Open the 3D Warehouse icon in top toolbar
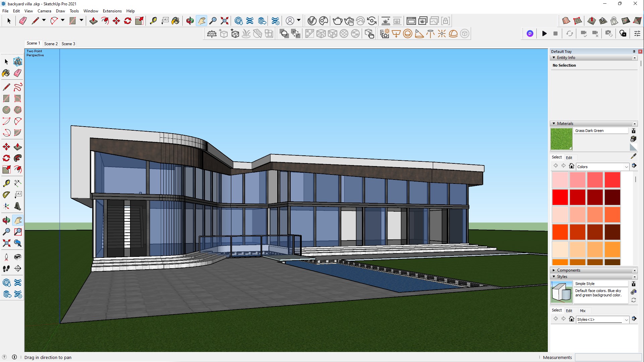Image resolution: width=644 pixels, height=362 pixels. (x=238, y=21)
